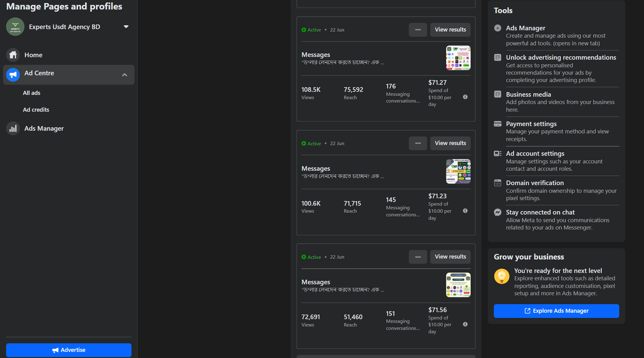
Task: Open three-dot menu of third Messages ad
Action: (418, 257)
